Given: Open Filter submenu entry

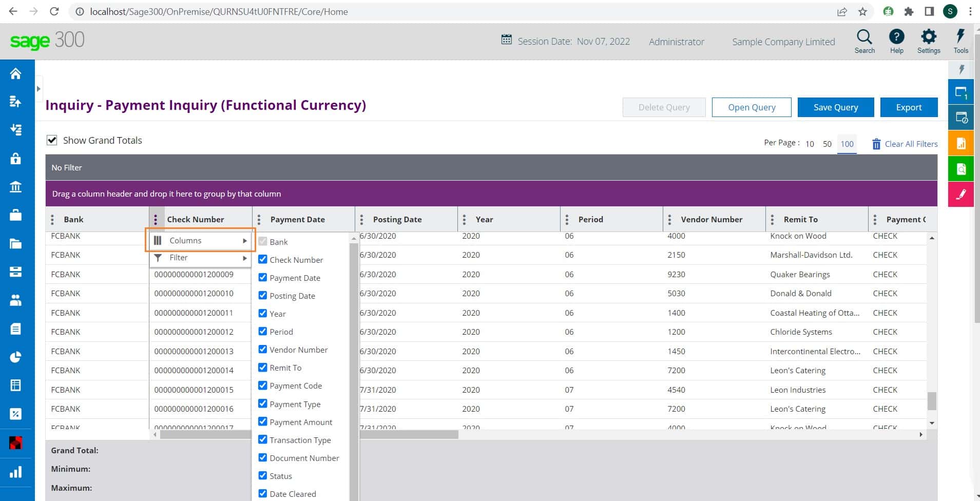Looking at the screenshot, I should tap(200, 258).
